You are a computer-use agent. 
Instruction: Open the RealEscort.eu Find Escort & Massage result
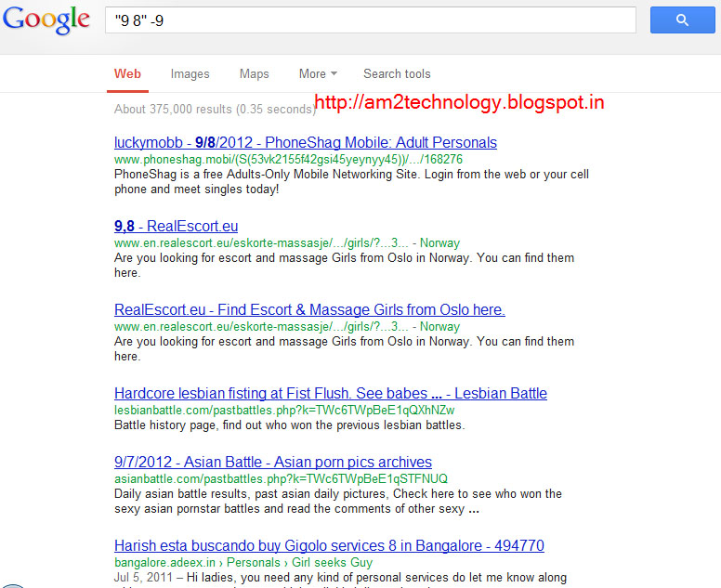[309, 310]
